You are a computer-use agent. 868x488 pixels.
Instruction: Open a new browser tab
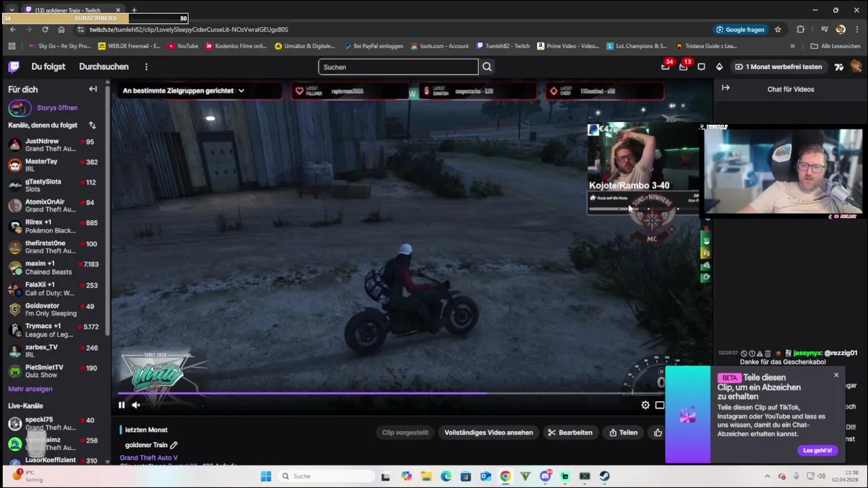pos(134,10)
